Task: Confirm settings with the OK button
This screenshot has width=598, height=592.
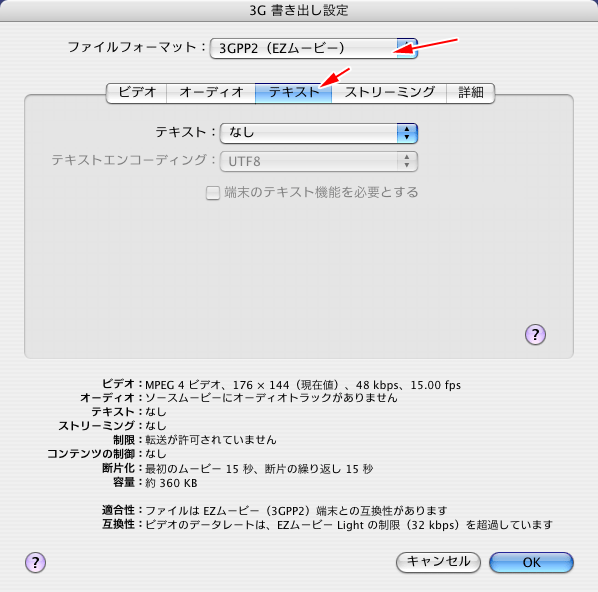Action: 531,562
